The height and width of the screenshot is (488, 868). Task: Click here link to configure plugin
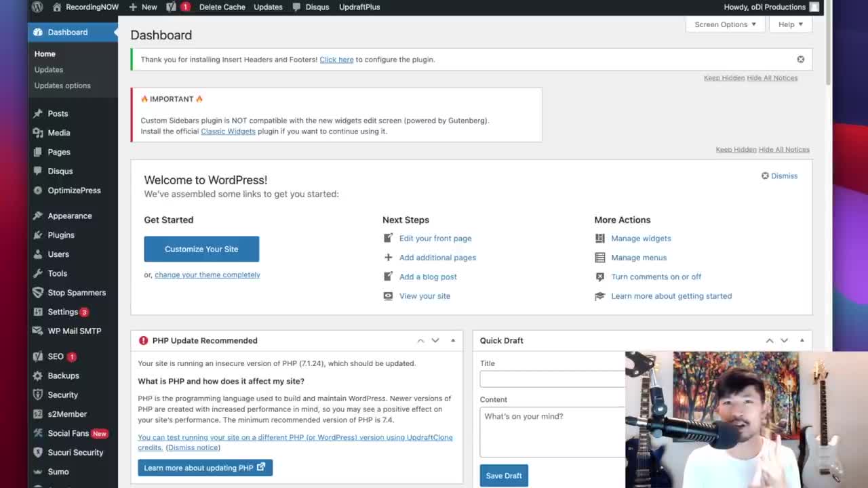(x=336, y=60)
